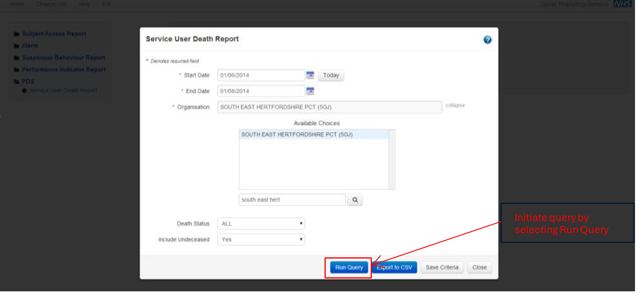Image resolution: width=644 pixels, height=305 pixels.
Task: Open the Start Date calendar picker
Action: point(310,75)
